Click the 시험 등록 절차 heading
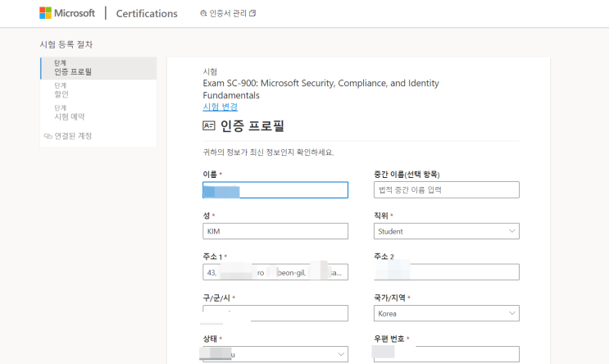This screenshot has width=609, height=364. pos(66,44)
